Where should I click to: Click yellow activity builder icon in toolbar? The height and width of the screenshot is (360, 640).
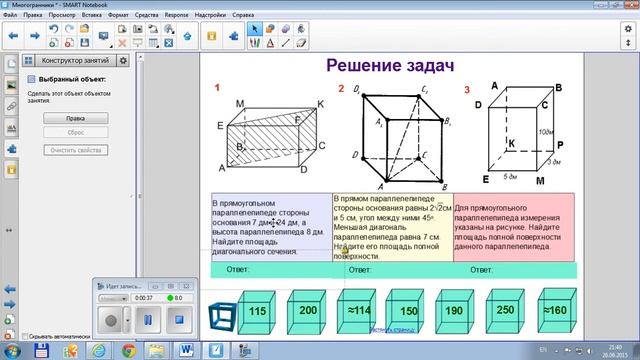tap(211, 36)
